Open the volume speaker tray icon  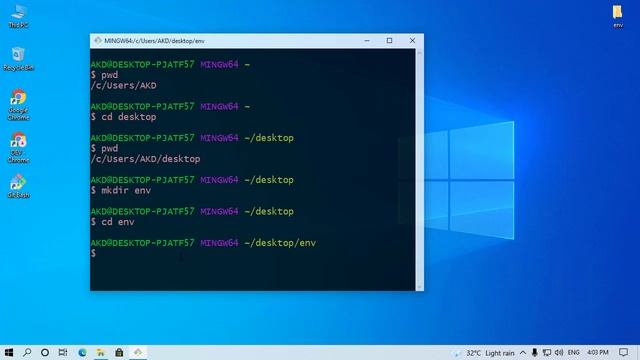559,353
